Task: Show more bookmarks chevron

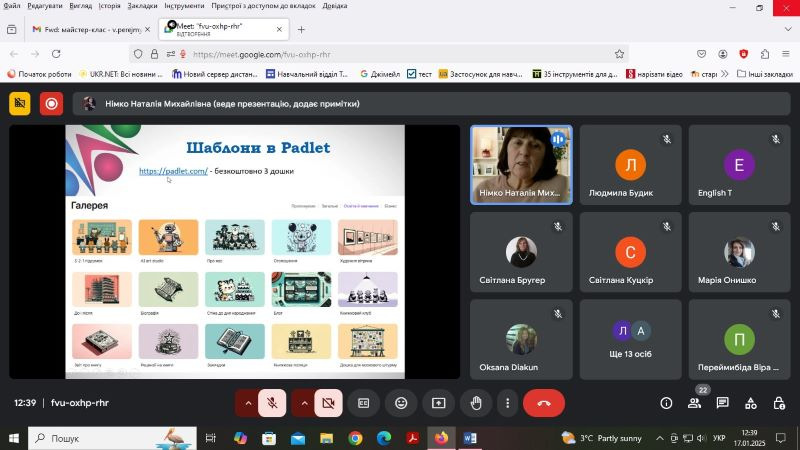Action: tap(724, 74)
